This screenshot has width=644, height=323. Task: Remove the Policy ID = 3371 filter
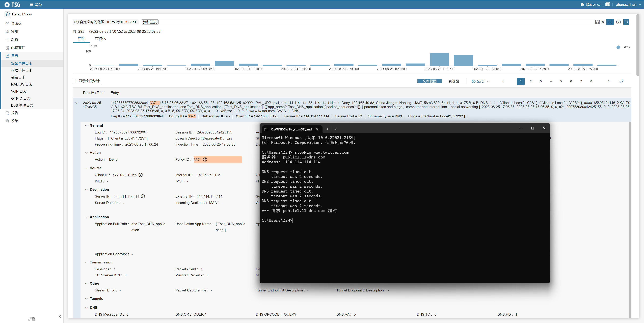[x=108, y=22]
